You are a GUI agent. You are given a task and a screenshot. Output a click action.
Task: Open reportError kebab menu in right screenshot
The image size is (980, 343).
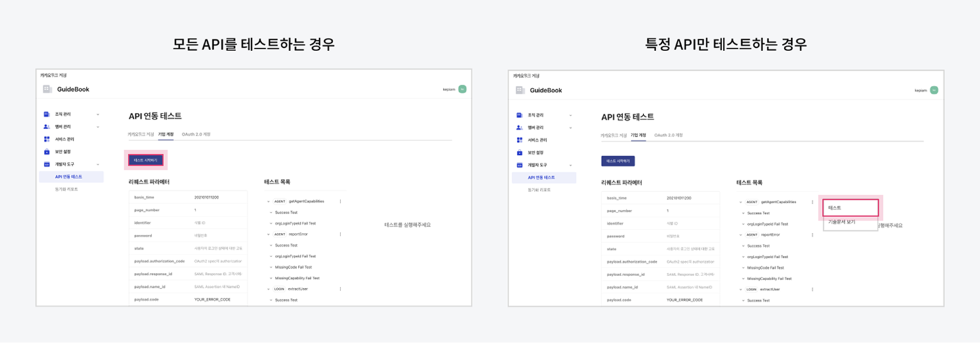coord(813,235)
